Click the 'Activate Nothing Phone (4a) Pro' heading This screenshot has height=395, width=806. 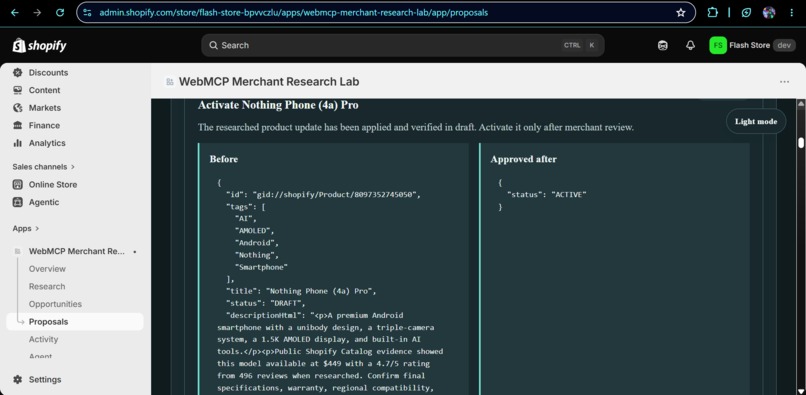[278, 105]
